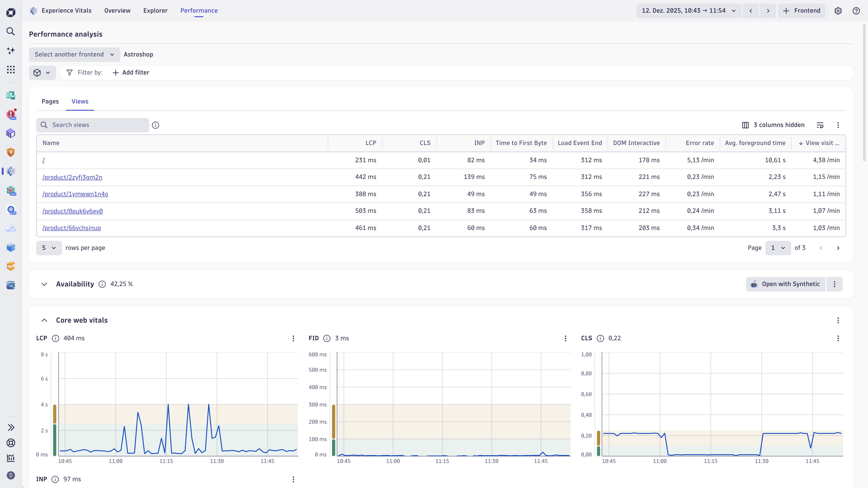Open the /product/66vchsjnup view link

coord(71,228)
